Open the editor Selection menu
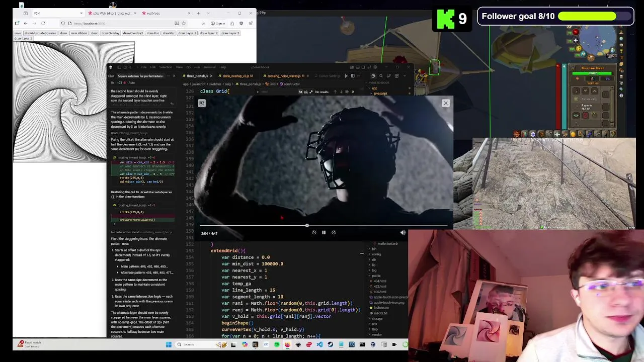Screen dimensions: 644x362 166,67
